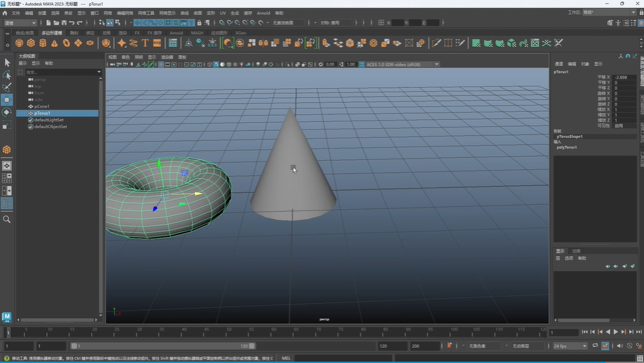
Task: Create a polygon sphere from the shelf
Action: click(19, 43)
